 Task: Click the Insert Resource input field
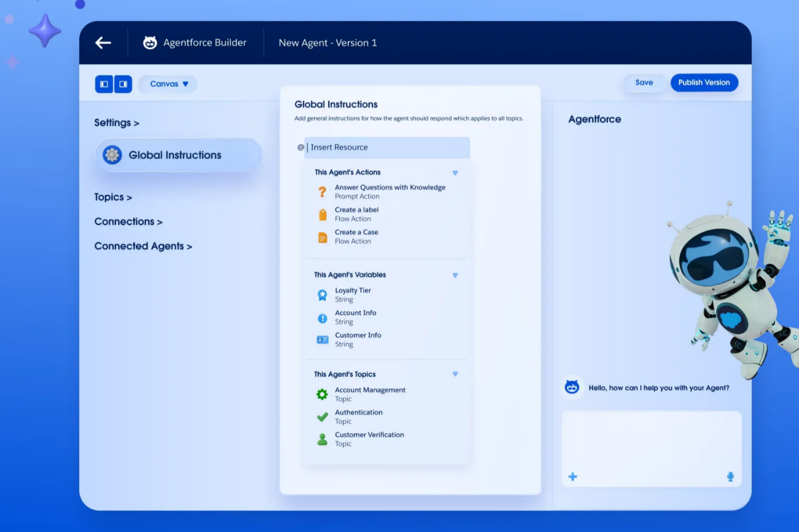387,147
